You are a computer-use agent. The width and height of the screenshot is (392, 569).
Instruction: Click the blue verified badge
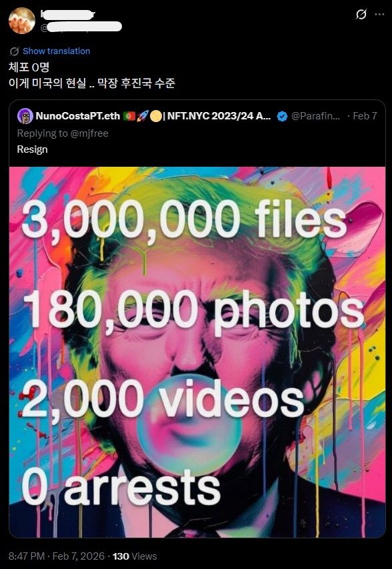tap(282, 116)
